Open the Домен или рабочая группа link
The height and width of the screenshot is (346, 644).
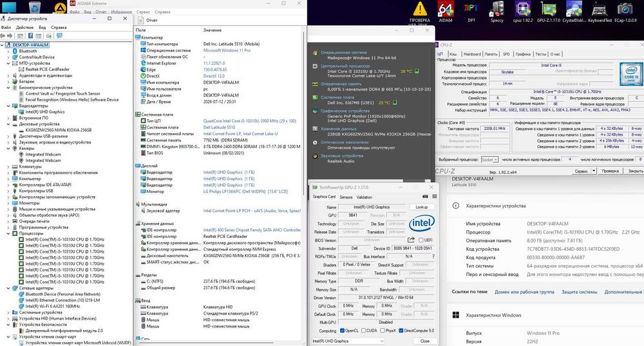coord(524,292)
